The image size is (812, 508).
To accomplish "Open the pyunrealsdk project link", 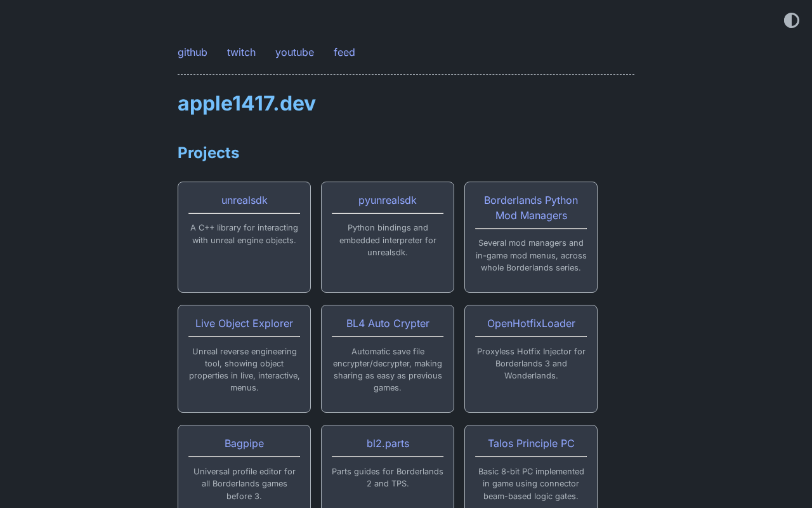I will [x=388, y=200].
